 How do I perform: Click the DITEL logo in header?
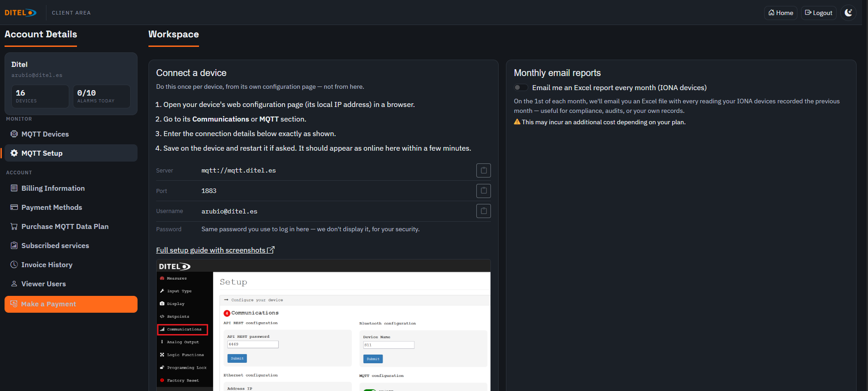[20, 13]
